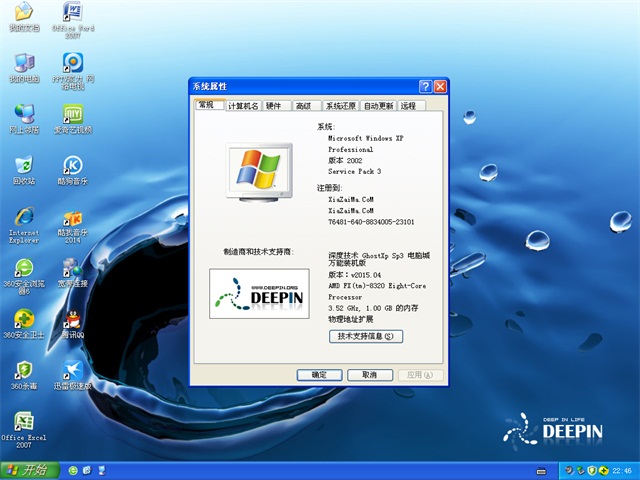Switch to the 硬件 tab
640x480 pixels.
tap(274, 105)
